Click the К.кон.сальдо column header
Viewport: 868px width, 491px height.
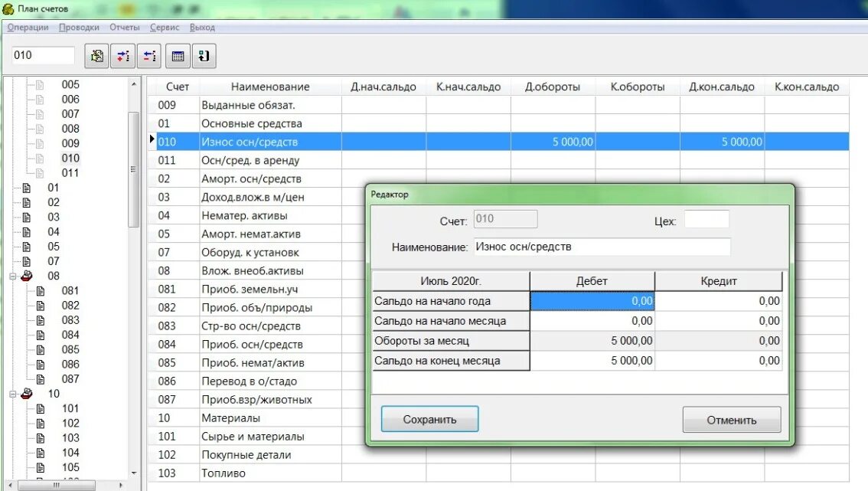[807, 87]
